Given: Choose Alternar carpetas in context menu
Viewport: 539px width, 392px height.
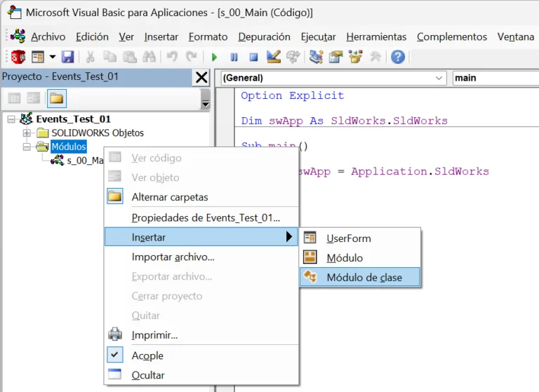Looking at the screenshot, I should (x=201, y=197).
